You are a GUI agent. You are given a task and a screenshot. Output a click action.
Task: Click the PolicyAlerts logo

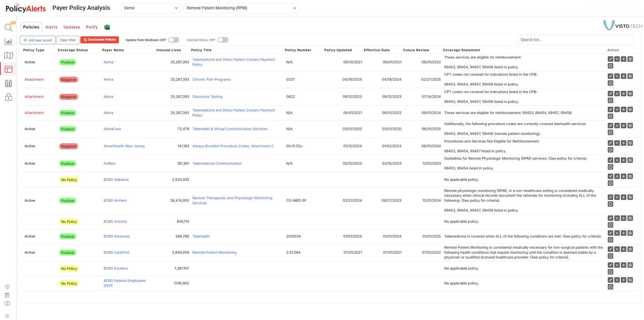pyautogui.click(x=25, y=8)
